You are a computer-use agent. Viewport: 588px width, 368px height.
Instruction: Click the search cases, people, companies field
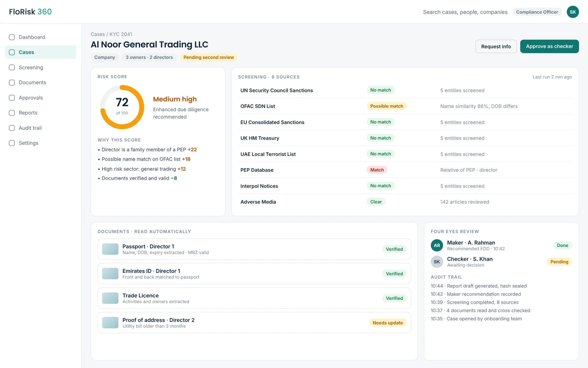465,12
